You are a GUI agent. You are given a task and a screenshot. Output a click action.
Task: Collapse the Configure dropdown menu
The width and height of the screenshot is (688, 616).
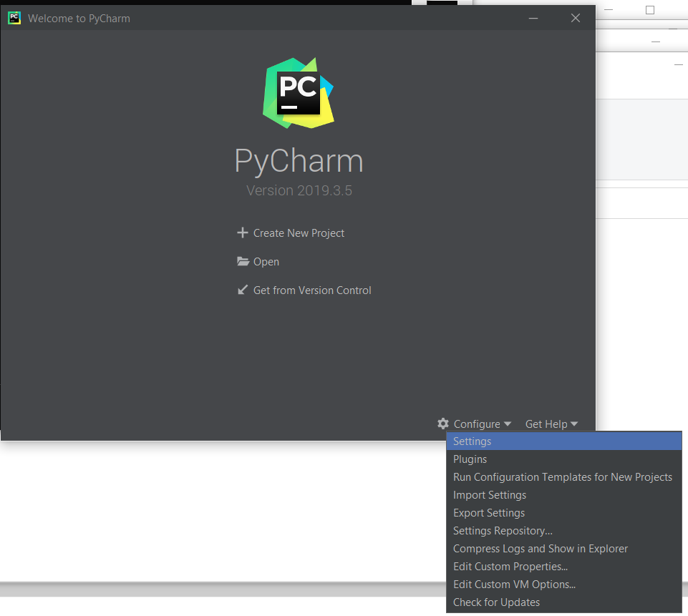point(482,424)
